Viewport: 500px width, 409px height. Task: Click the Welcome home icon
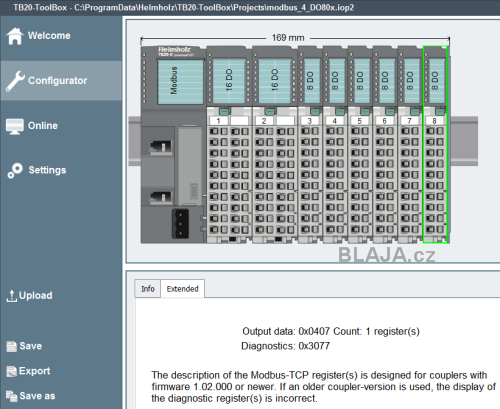coord(15,36)
